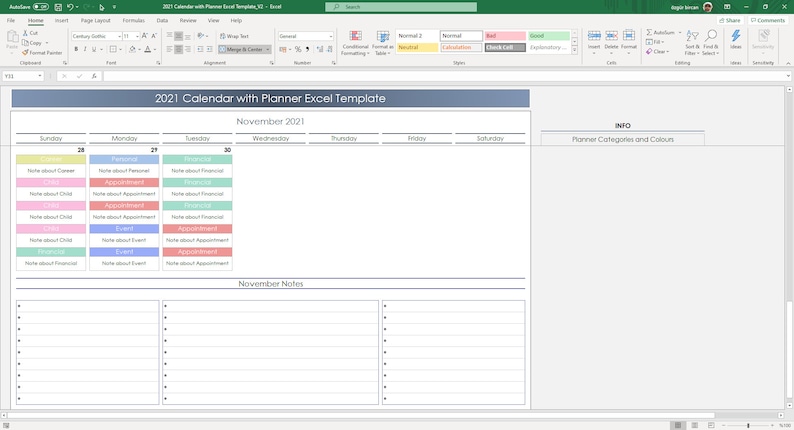Apply the Bad cell style

[505, 36]
